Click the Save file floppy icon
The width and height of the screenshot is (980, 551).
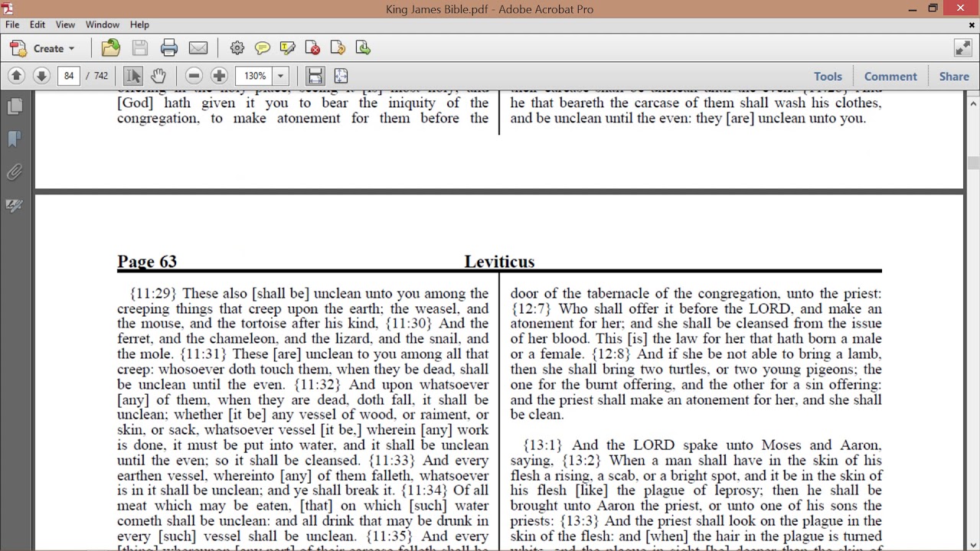[x=140, y=48]
